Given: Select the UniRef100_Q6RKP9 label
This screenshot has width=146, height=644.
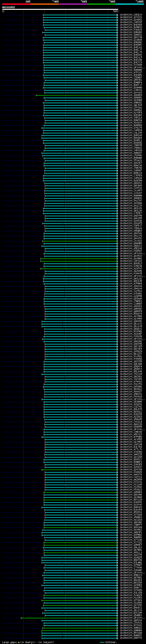Looking at the screenshot, I should 131,311.
